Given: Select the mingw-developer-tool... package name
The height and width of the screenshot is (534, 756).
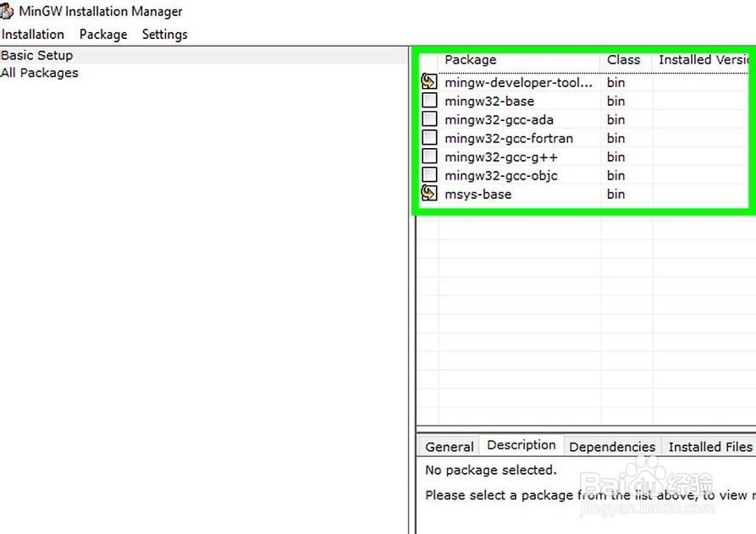Looking at the screenshot, I should coord(518,82).
